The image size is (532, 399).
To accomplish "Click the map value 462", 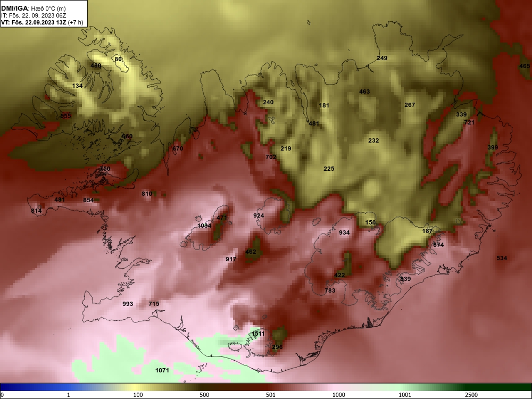I will [251, 252].
